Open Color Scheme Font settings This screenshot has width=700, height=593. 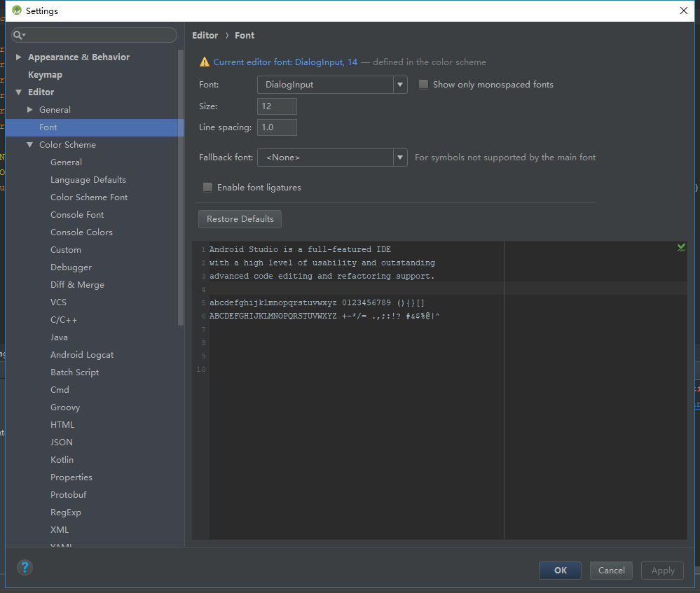89,197
